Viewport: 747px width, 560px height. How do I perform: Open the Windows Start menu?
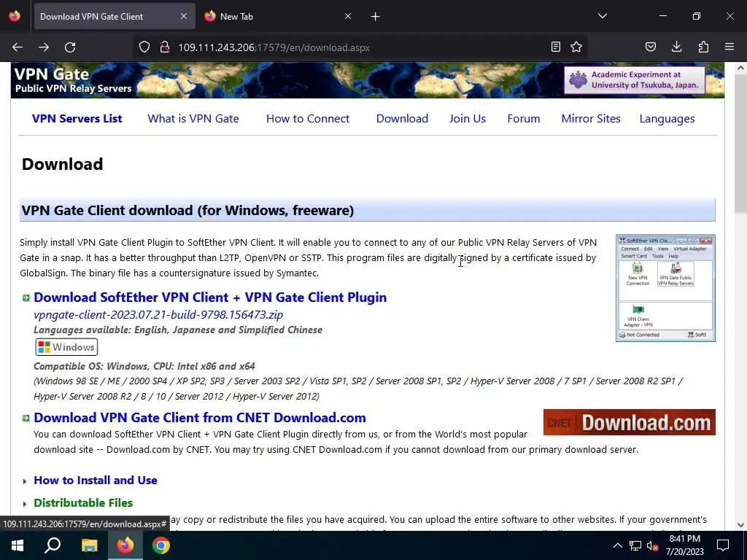[x=18, y=545]
